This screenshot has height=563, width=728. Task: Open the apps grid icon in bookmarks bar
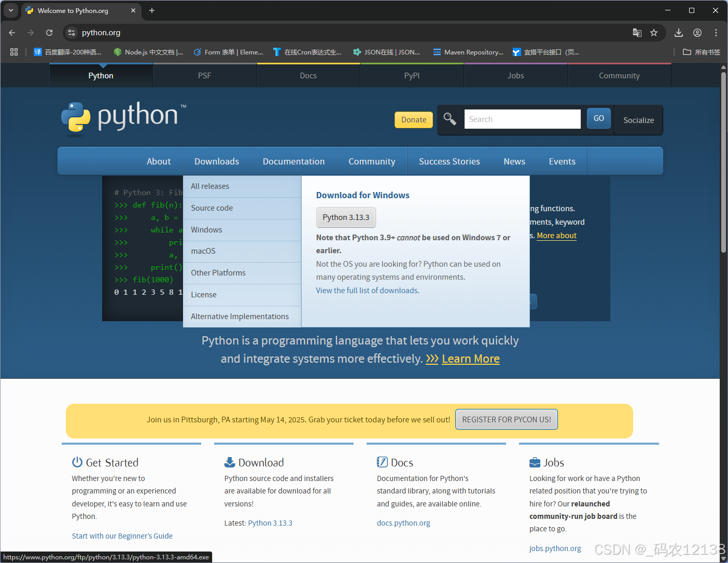[14, 52]
